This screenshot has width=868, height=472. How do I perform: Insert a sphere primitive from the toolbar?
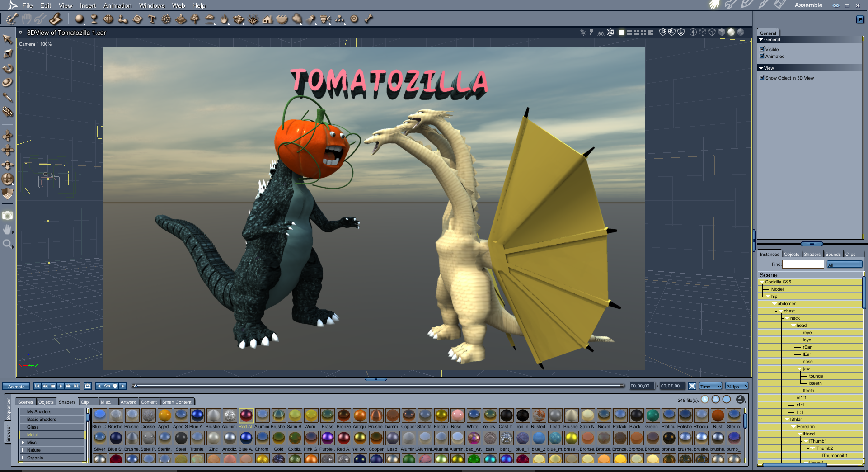pos(80,19)
